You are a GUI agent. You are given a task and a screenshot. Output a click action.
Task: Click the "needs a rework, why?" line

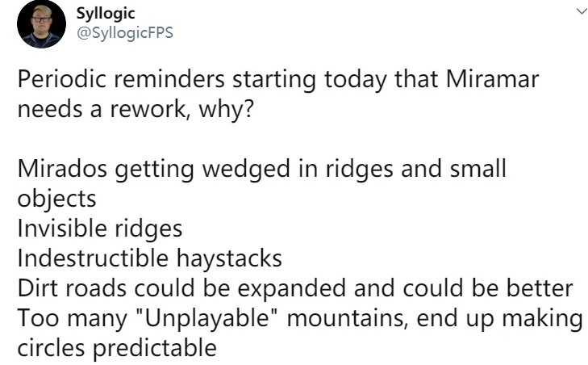point(136,110)
